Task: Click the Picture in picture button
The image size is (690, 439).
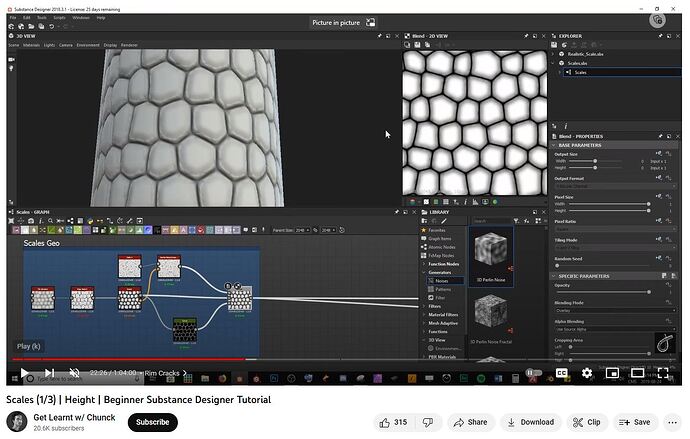Action: pos(344,22)
